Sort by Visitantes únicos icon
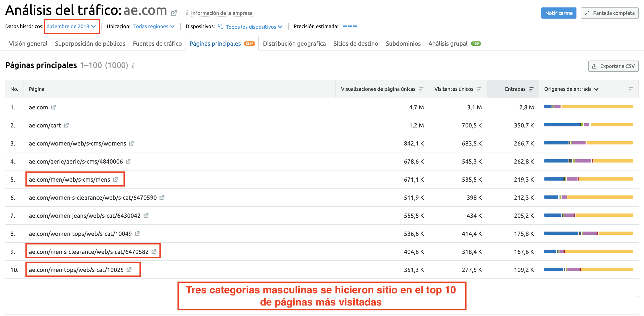The height and width of the screenshot is (316, 644). pos(479,89)
